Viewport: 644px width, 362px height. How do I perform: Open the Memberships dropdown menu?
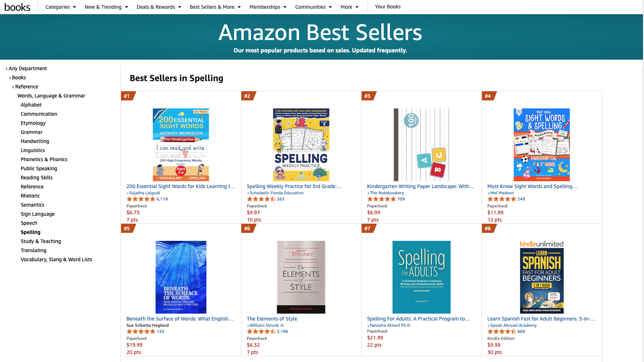[x=268, y=7]
